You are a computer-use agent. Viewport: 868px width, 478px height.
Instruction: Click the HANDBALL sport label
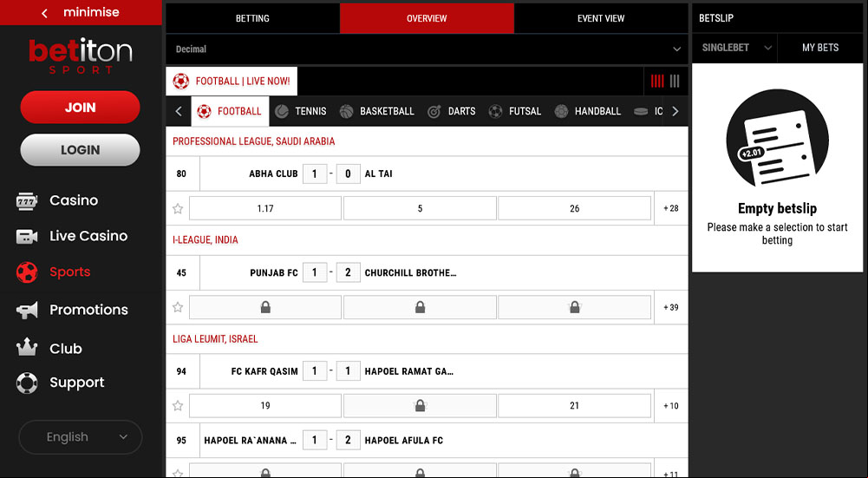point(597,111)
